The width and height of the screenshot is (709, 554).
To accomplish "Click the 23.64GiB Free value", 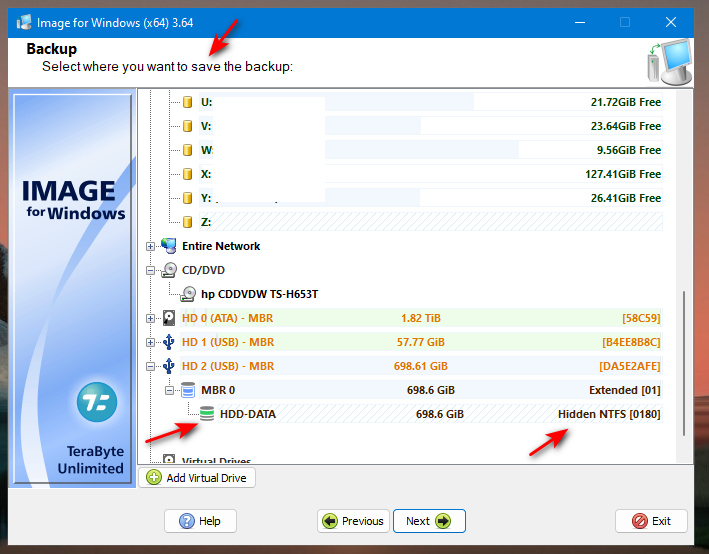I will 626,126.
